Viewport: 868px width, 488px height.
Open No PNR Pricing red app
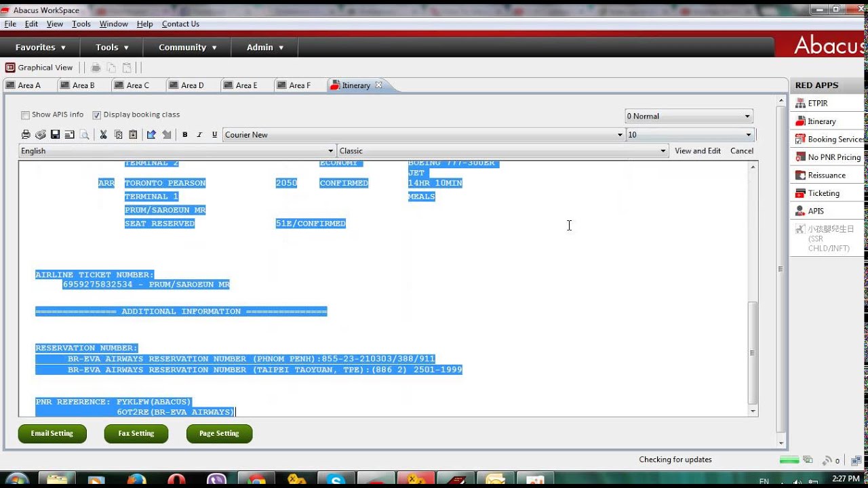pyautogui.click(x=827, y=157)
